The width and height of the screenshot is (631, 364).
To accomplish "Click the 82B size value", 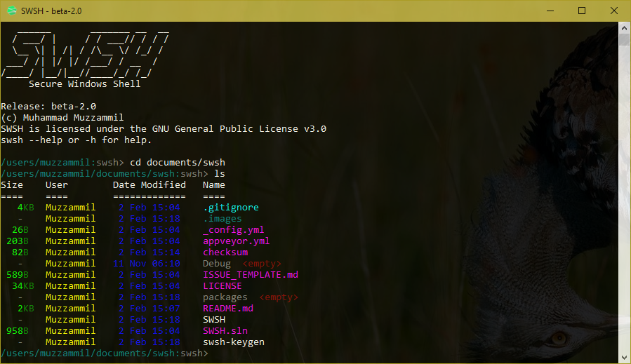I will pos(20,252).
